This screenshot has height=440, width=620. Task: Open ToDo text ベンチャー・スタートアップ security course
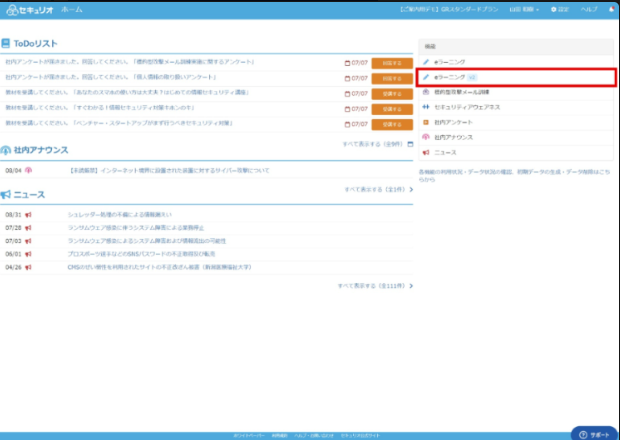tap(119, 123)
